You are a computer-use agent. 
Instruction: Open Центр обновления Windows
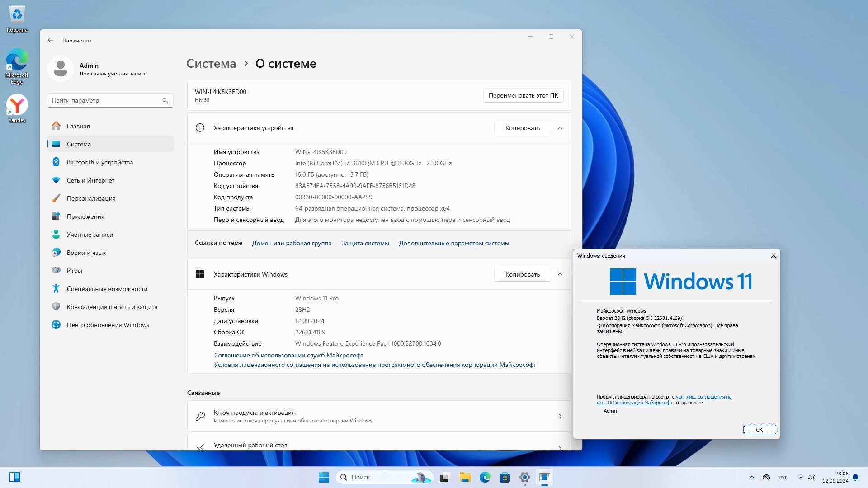[x=108, y=325]
